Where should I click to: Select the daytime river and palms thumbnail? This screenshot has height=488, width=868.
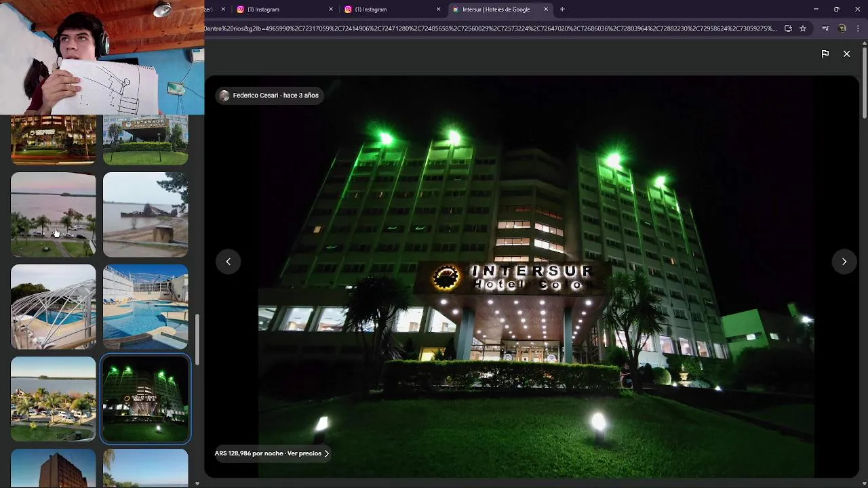(x=54, y=399)
